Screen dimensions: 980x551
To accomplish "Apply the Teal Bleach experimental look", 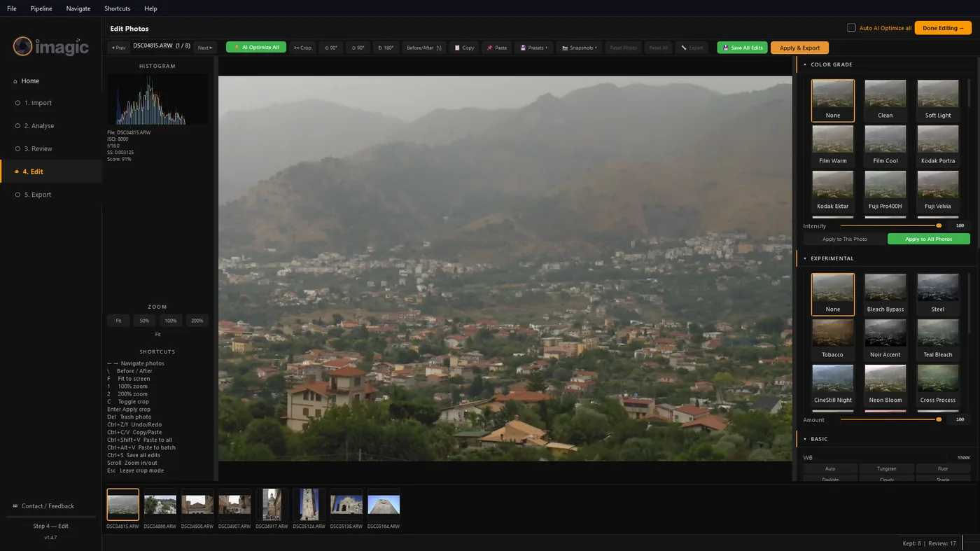I will pyautogui.click(x=938, y=340).
